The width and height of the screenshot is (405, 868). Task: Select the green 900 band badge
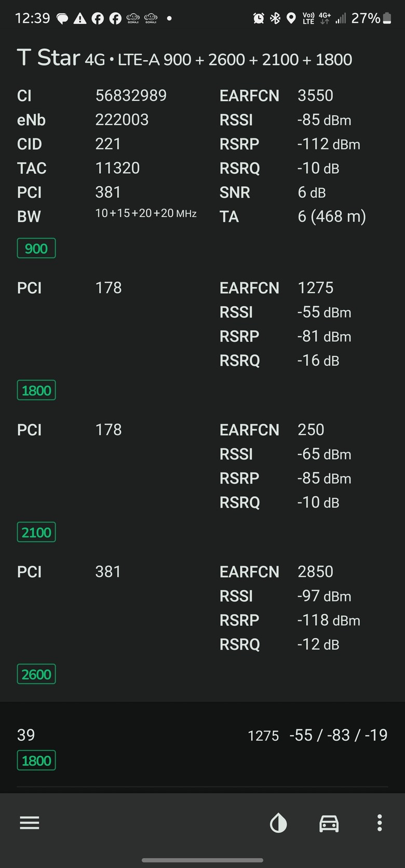tap(36, 249)
